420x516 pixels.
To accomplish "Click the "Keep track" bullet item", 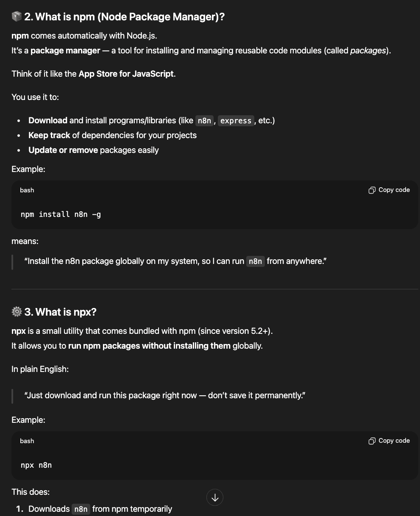I will coord(112,136).
